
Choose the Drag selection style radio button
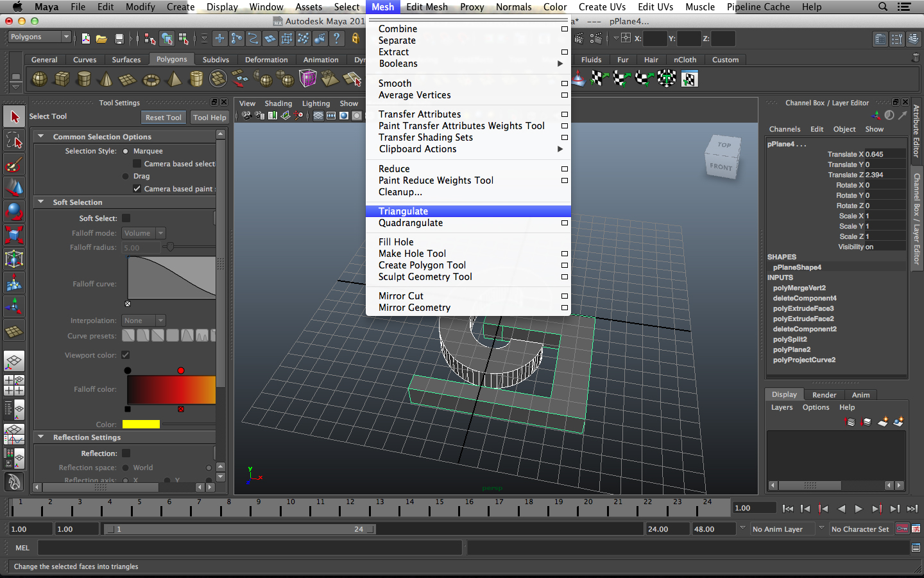tap(126, 176)
